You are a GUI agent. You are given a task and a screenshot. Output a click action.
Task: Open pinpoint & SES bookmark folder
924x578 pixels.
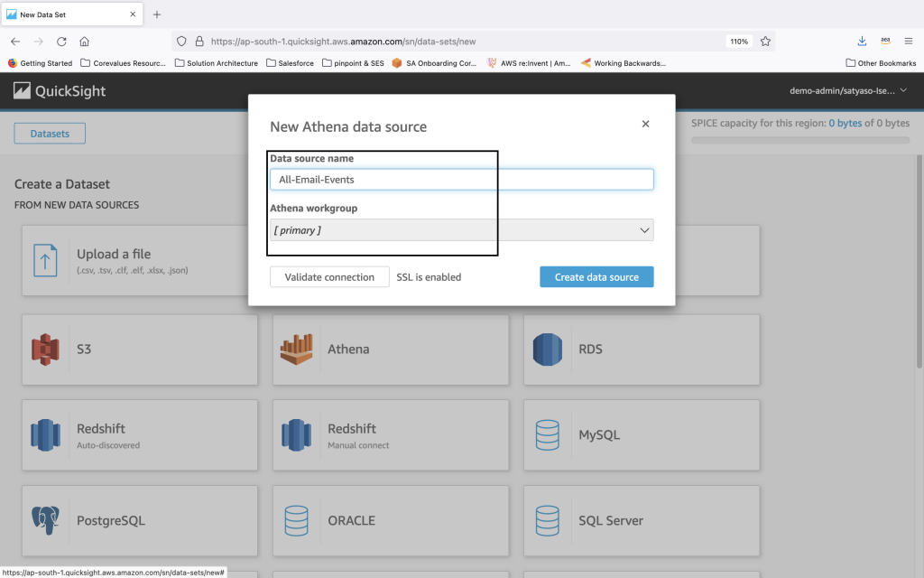[x=353, y=63]
